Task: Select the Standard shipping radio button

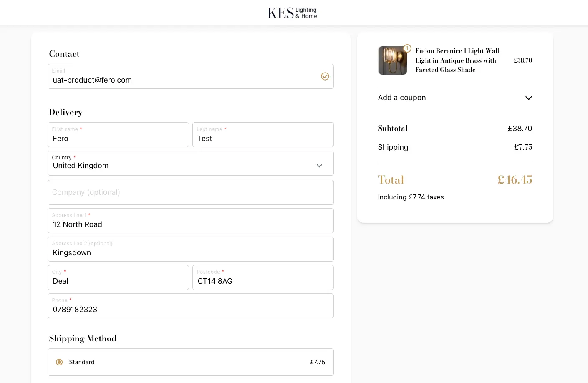Action: (x=59, y=362)
